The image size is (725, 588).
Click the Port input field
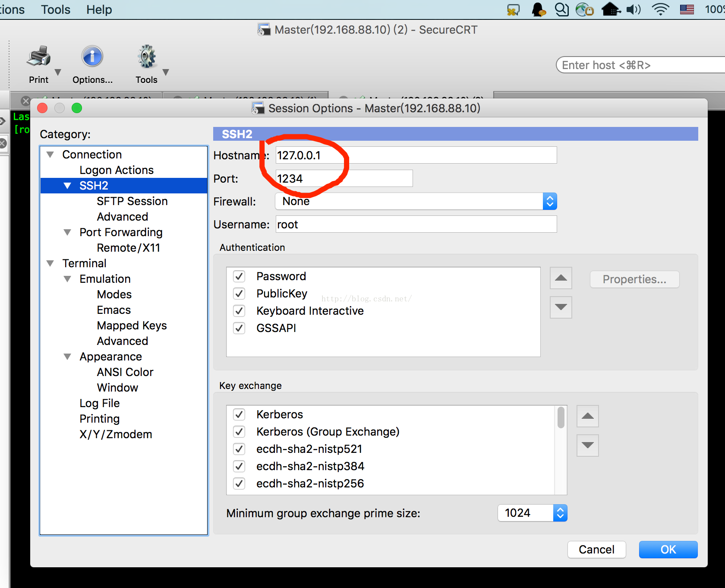(x=344, y=178)
